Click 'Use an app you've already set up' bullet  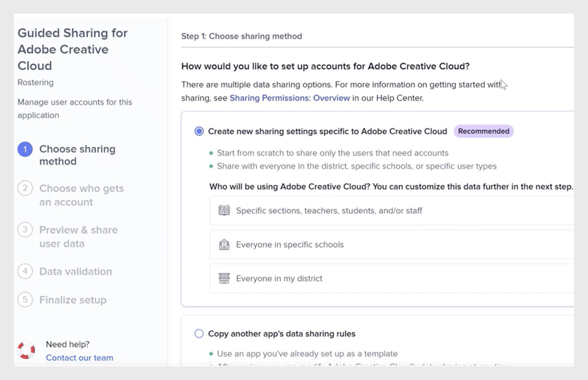point(307,354)
